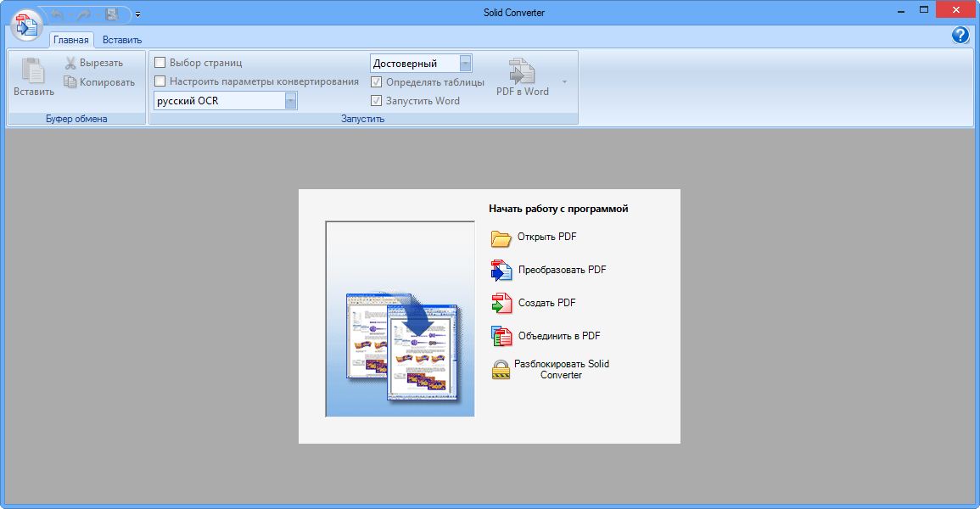Click the Создать PDF icon
Image resolution: width=980 pixels, height=509 pixels.
coord(501,303)
